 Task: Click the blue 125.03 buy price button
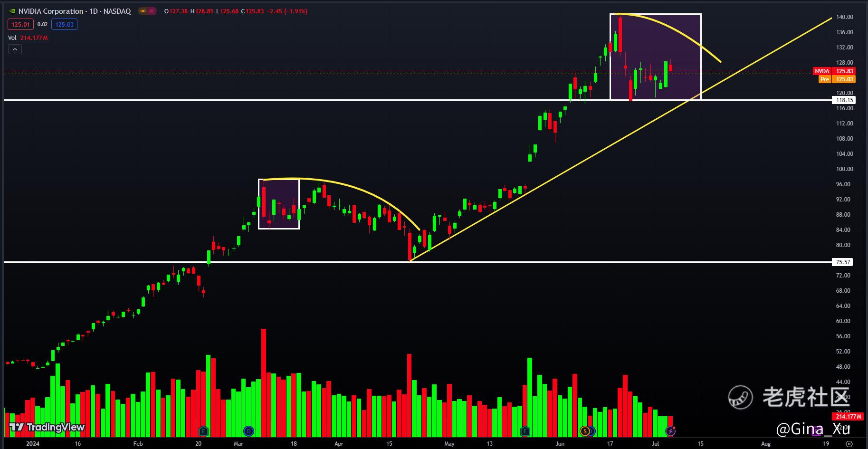(x=65, y=25)
